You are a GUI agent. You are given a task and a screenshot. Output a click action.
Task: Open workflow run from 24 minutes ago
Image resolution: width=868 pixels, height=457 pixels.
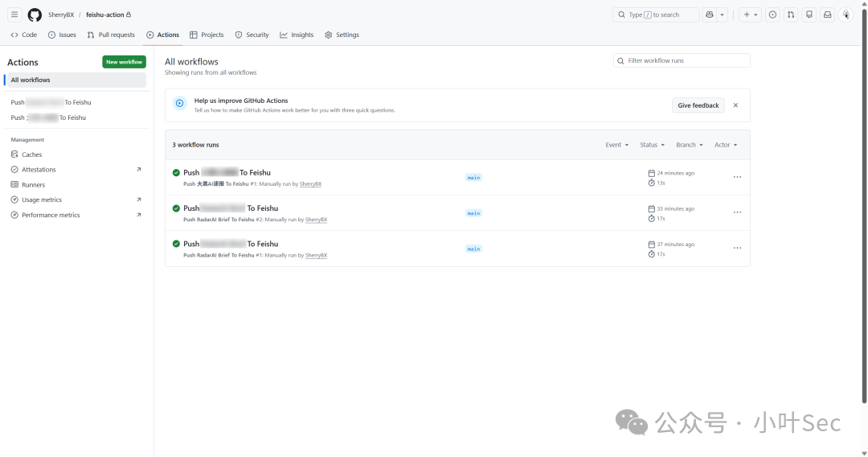coord(227,173)
